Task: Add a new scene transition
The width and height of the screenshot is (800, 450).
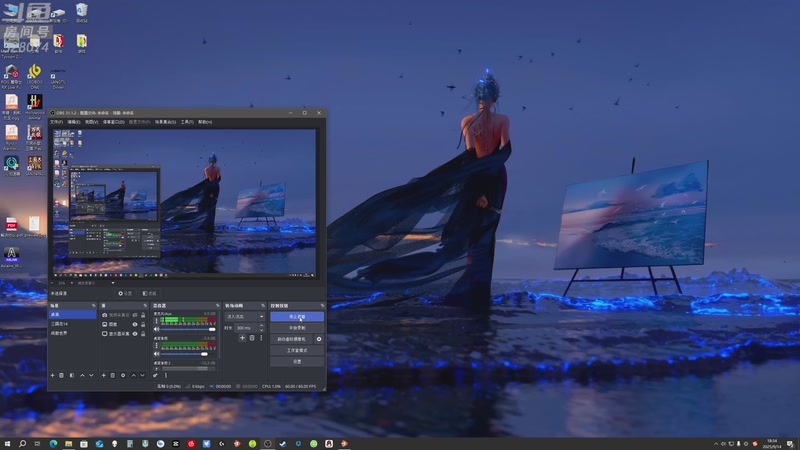Action: [x=242, y=338]
